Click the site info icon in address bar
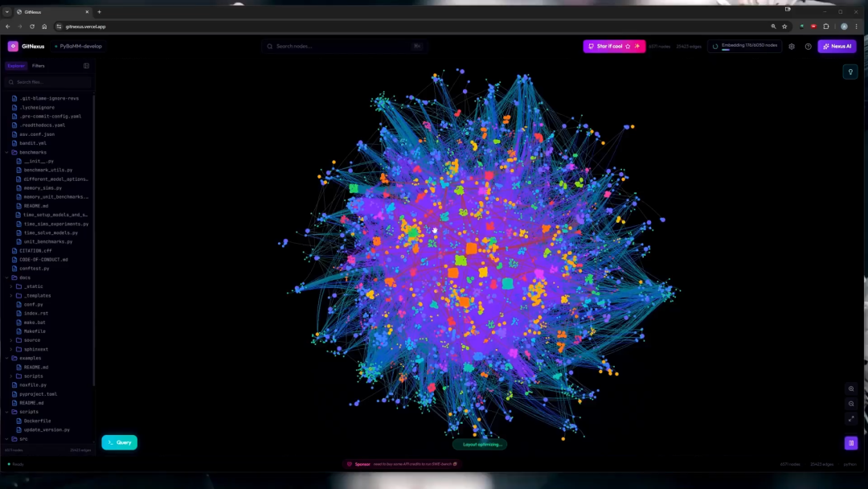The image size is (868, 489). click(x=59, y=27)
